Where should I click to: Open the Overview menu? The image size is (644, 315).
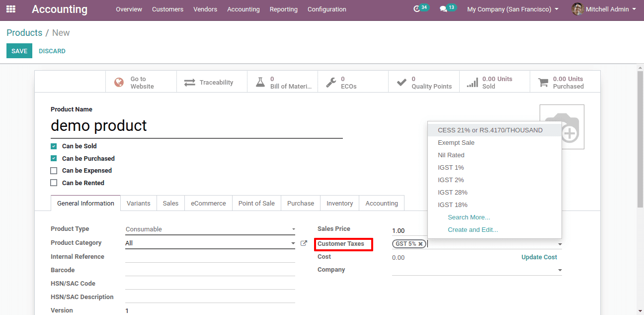(x=129, y=9)
